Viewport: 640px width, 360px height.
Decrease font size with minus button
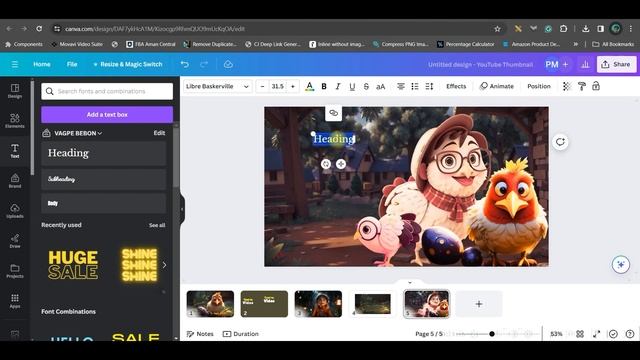(x=262, y=87)
